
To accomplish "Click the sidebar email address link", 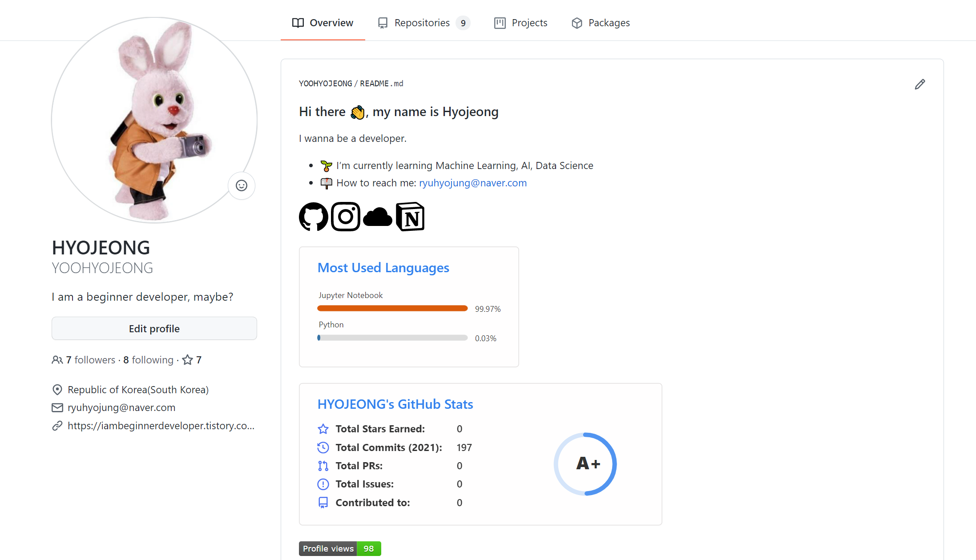I will point(121,407).
